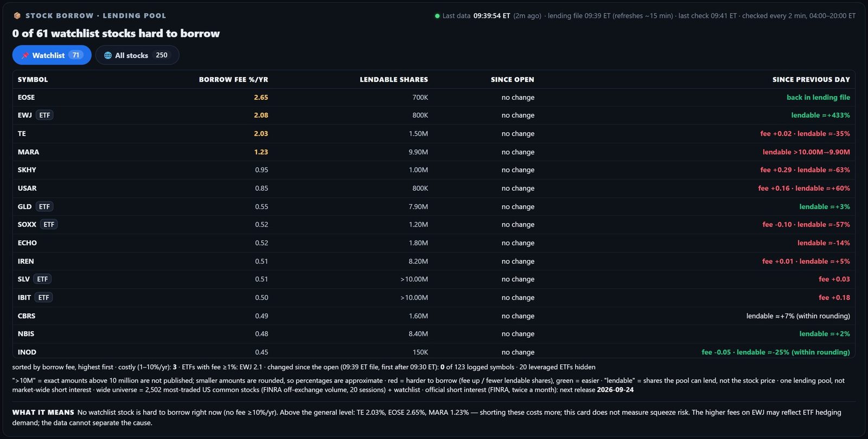Select the NBIS symbol

tap(25, 334)
